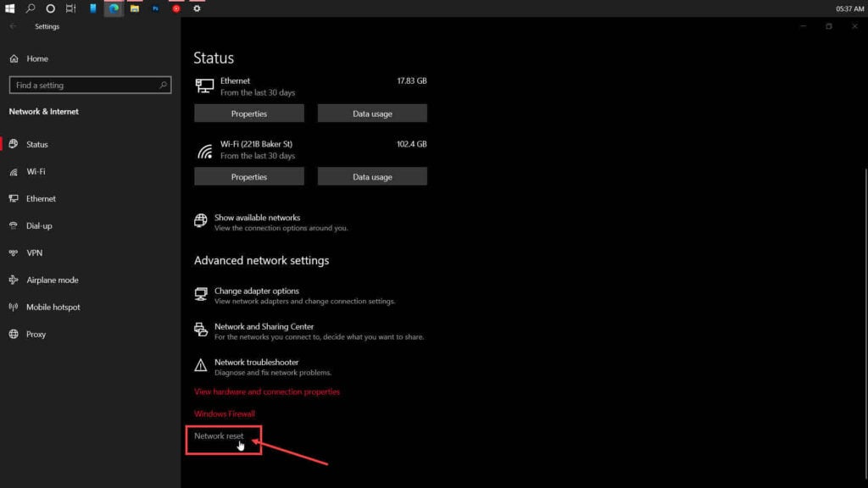View hardware and connection properties
Viewport: 868px width, 488px height.
pos(267,392)
